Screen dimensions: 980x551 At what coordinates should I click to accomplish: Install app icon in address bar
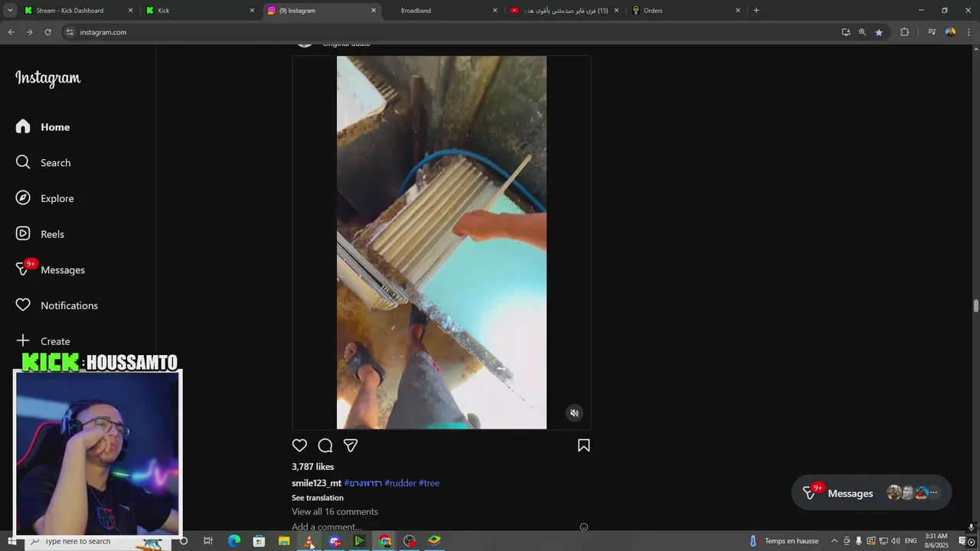(x=845, y=32)
